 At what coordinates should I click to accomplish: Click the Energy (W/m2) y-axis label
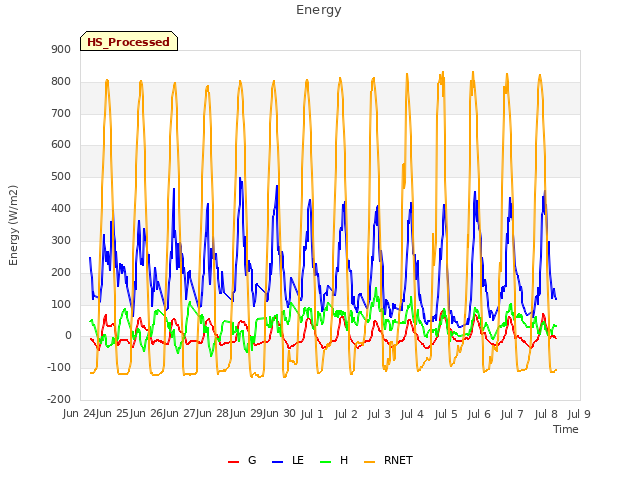coord(13,225)
